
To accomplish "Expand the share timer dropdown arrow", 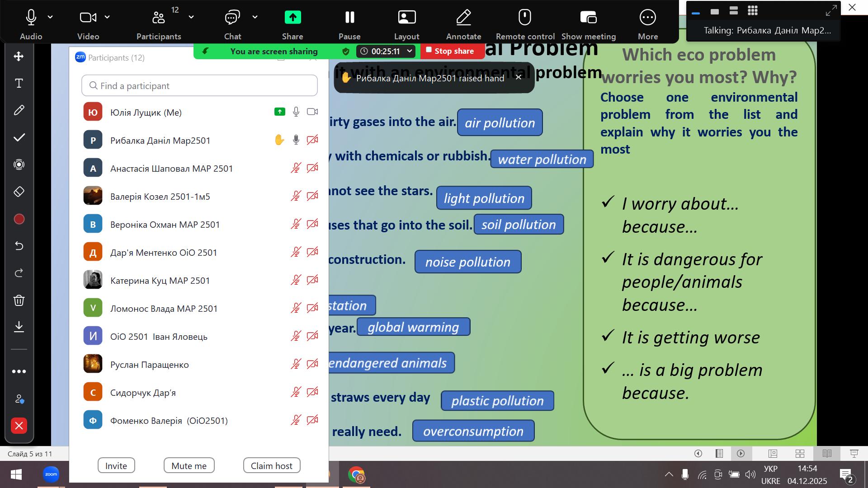I will (x=410, y=51).
